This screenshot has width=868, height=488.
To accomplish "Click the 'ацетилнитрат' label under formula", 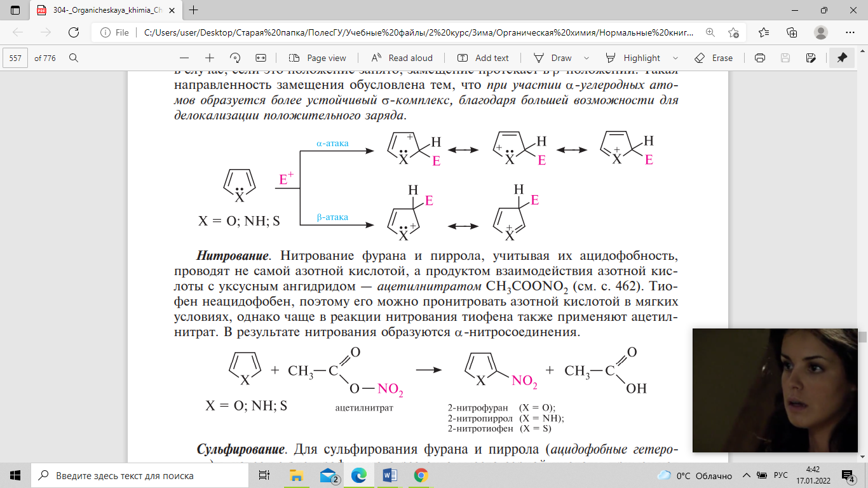I will pyautogui.click(x=364, y=408).
